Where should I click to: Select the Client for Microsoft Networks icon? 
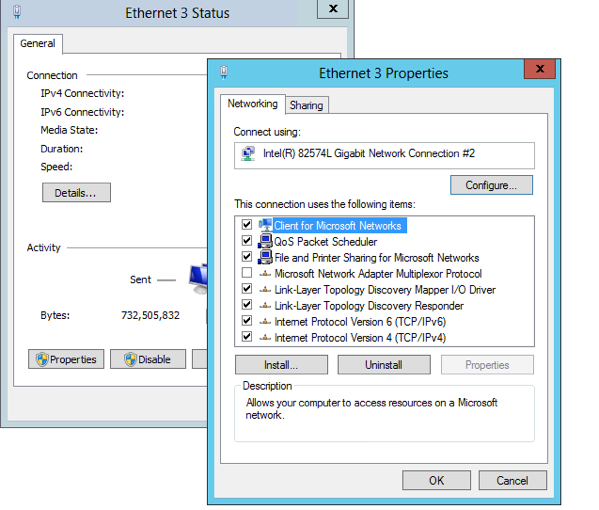click(x=265, y=225)
